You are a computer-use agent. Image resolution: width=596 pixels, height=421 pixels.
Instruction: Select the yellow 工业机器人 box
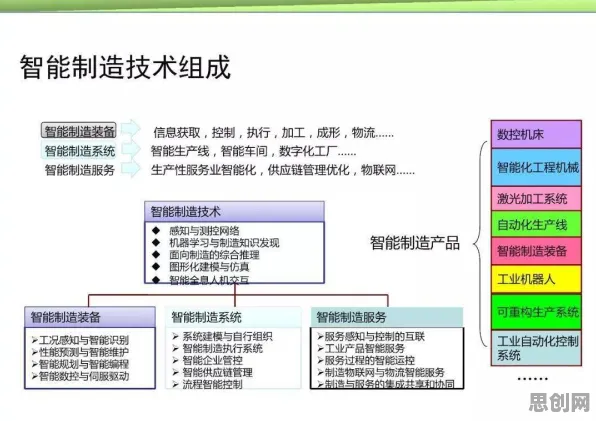(x=536, y=279)
